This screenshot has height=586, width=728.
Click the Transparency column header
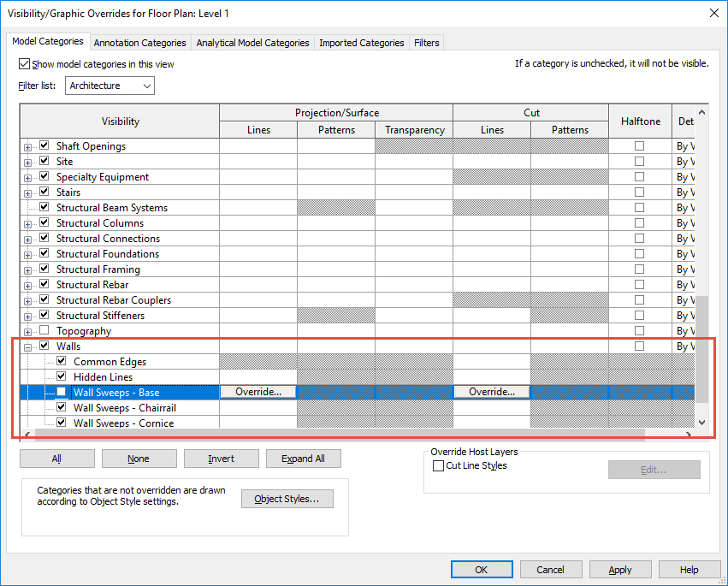pyautogui.click(x=415, y=130)
